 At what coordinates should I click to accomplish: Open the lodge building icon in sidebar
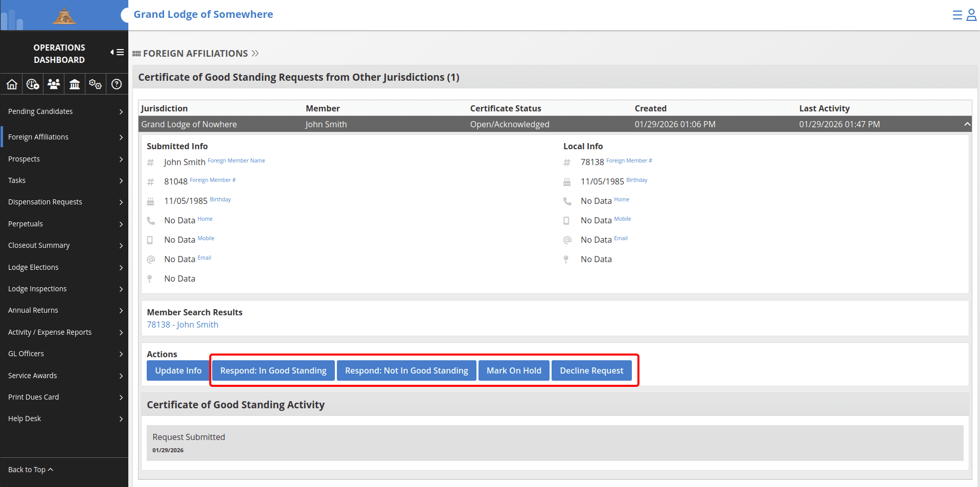pyautogui.click(x=75, y=84)
